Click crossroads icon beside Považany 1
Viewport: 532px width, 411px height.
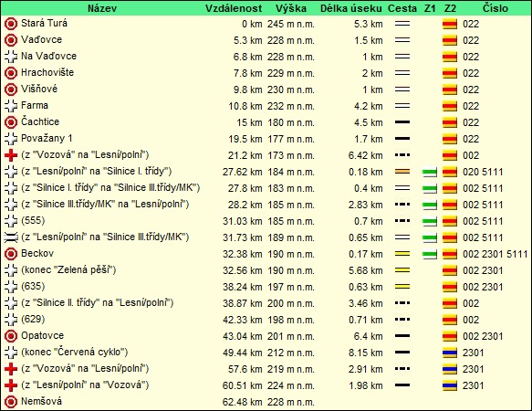pos(11,139)
